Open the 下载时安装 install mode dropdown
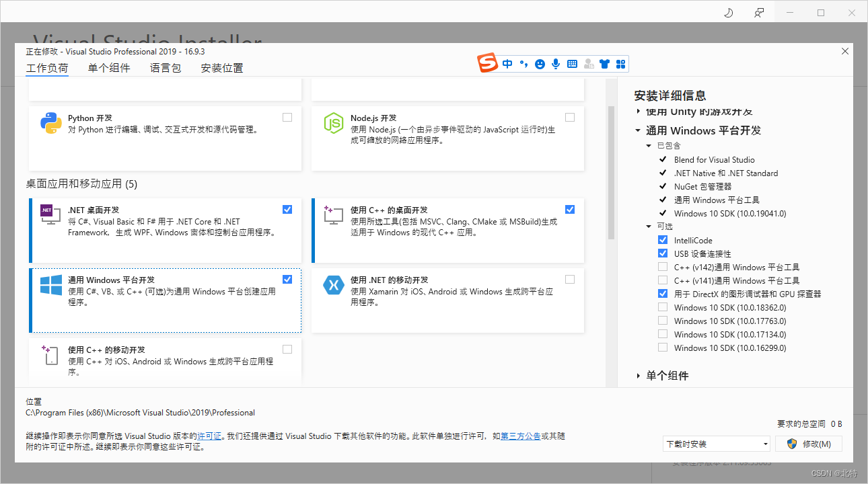 coord(716,444)
